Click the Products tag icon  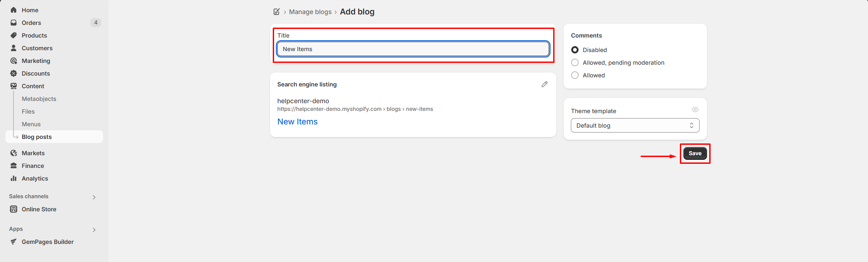14,35
